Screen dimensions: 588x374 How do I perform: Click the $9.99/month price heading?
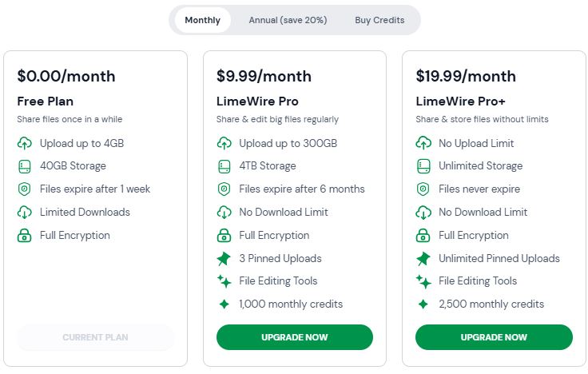tap(264, 76)
